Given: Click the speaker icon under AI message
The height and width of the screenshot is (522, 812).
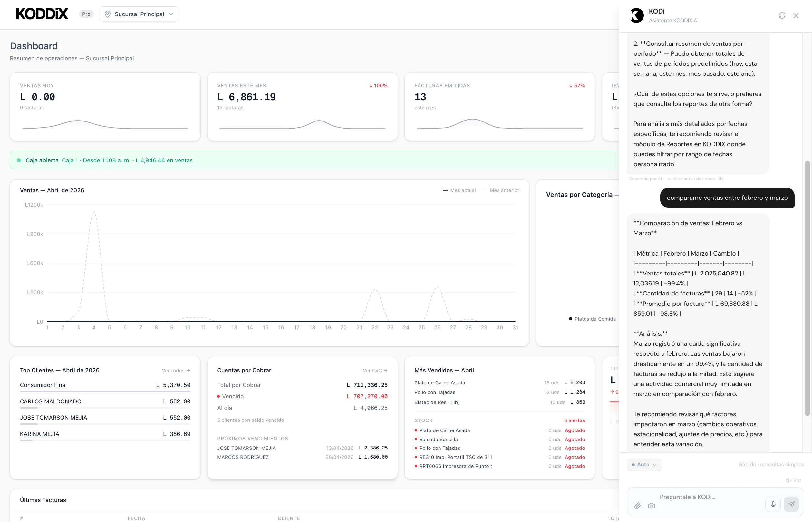Looking at the screenshot, I should pyautogui.click(x=721, y=179).
